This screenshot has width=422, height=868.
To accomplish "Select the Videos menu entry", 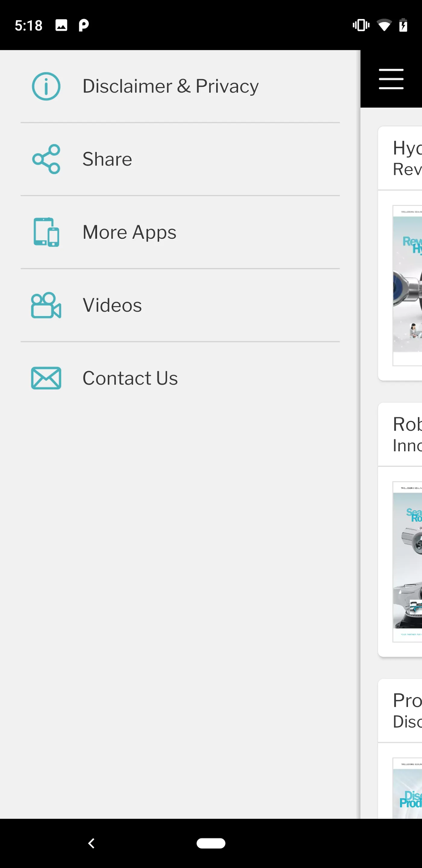I will (x=180, y=305).
